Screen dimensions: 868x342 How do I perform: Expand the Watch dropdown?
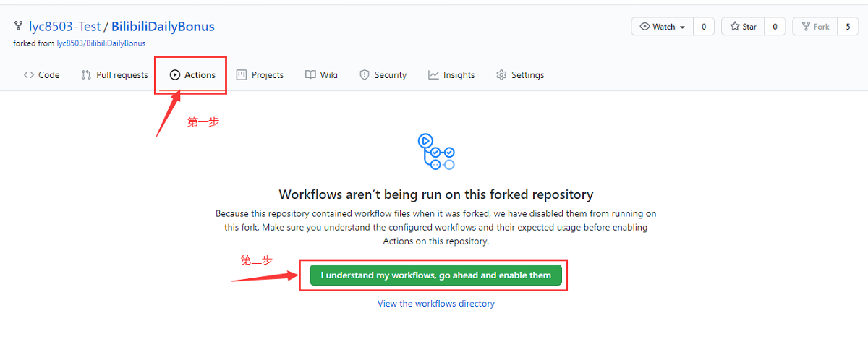663,27
